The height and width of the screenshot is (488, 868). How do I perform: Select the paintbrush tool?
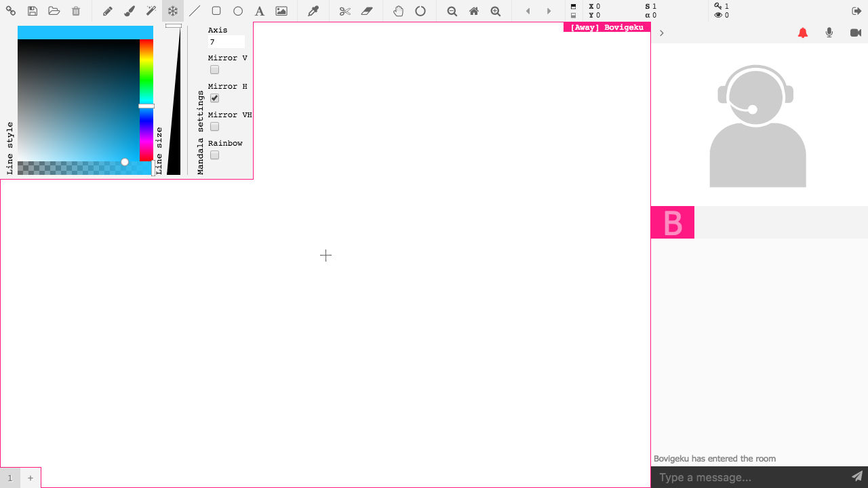click(129, 11)
